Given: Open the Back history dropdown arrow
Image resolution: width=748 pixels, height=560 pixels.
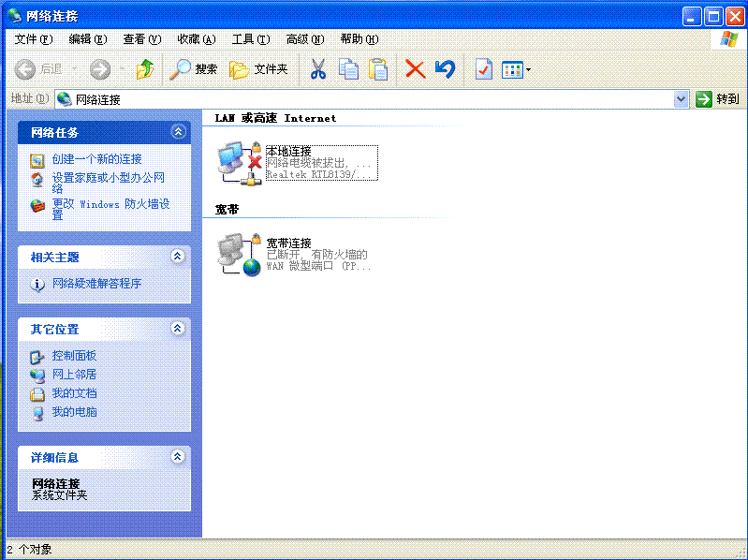Looking at the screenshot, I should (x=74, y=69).
